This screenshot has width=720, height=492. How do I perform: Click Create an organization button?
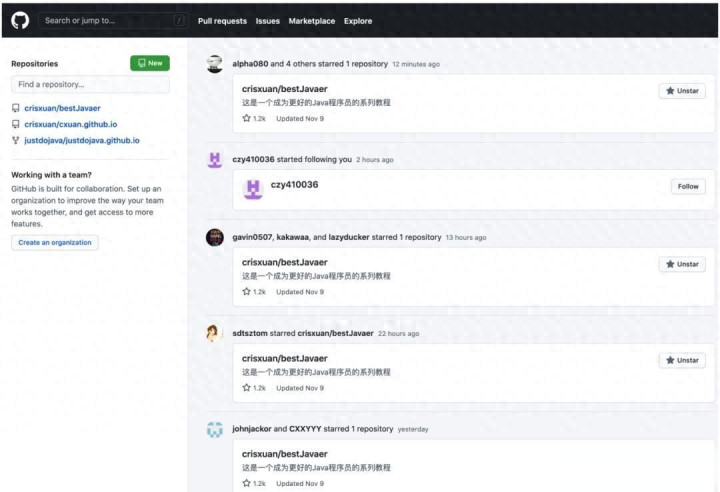(x=55, y=242)
